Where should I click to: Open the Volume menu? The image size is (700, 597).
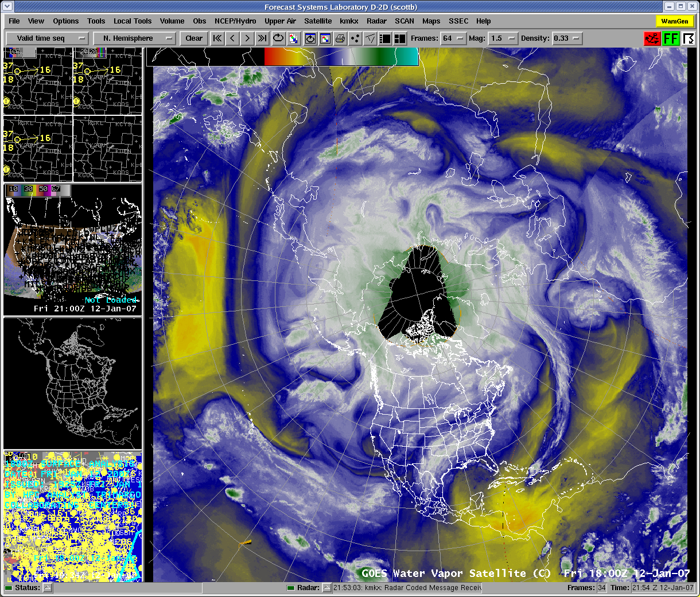pos(172,21)
